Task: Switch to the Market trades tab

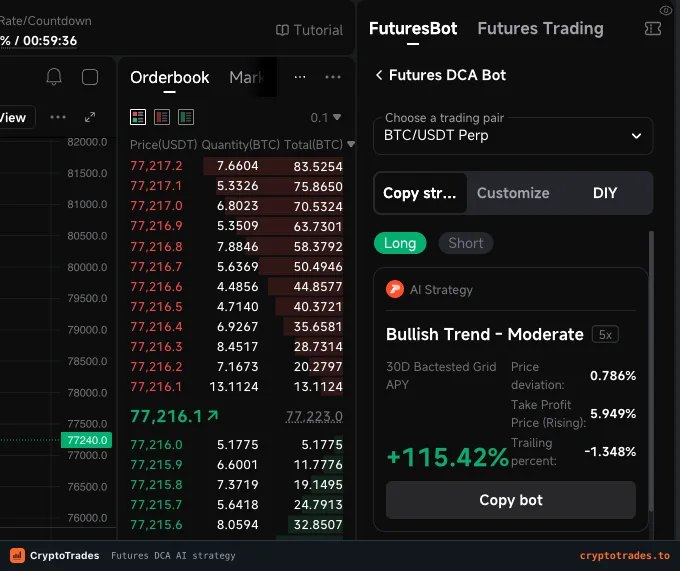Action: [x=246, y=78]
